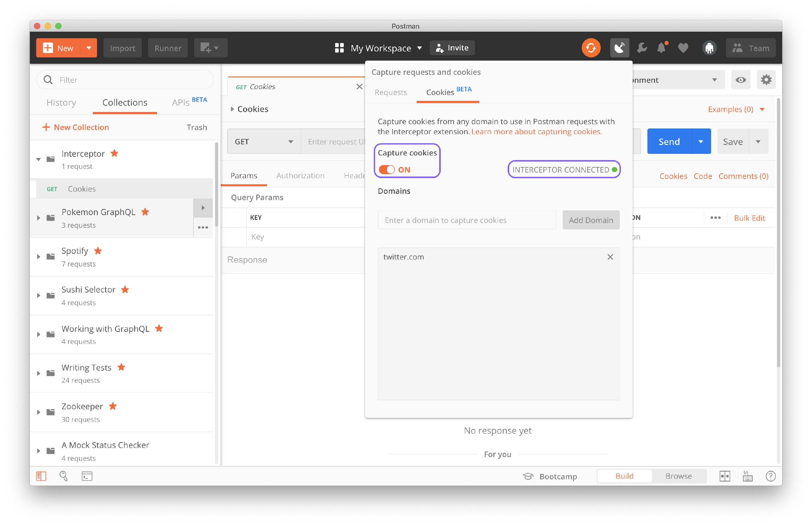Open the user avatar menu
This screenshot has height=525, width=812.
pos(709,48)
